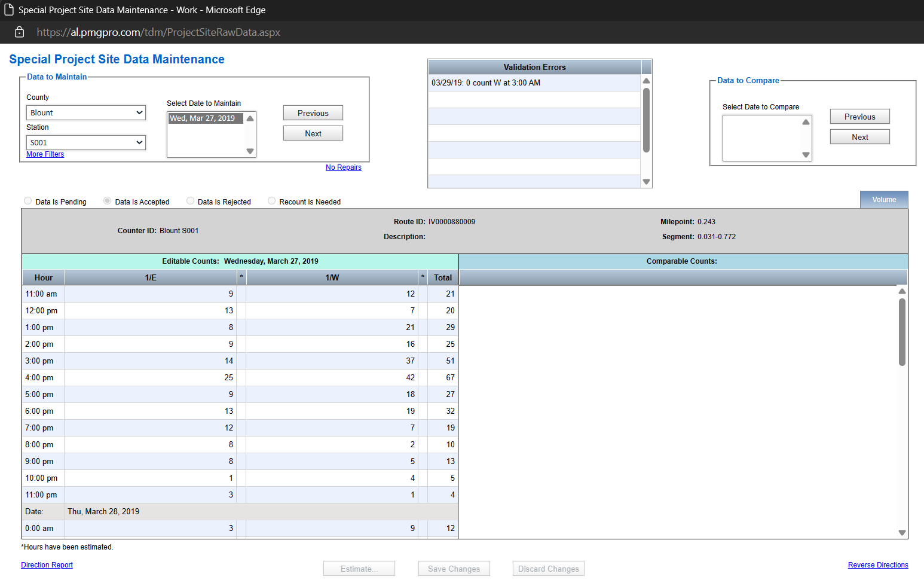Click up arrow on compare date list
Viewport: 924px width, 586px height.
pos(806,121)
